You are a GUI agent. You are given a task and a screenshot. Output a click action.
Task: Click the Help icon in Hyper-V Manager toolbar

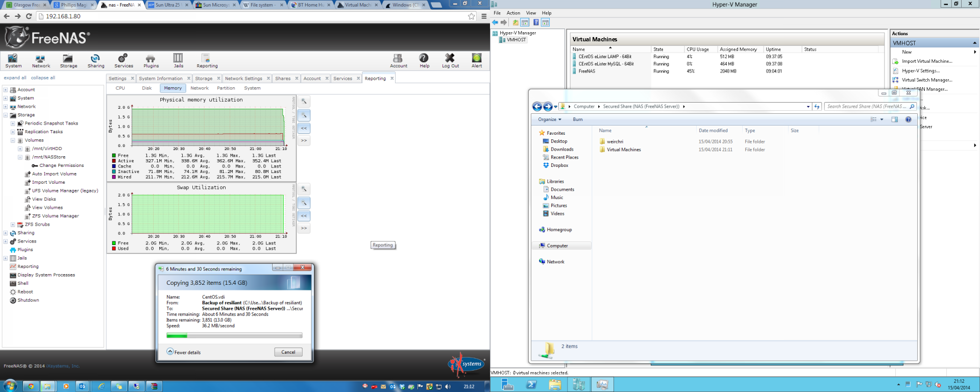coord(536,22)
